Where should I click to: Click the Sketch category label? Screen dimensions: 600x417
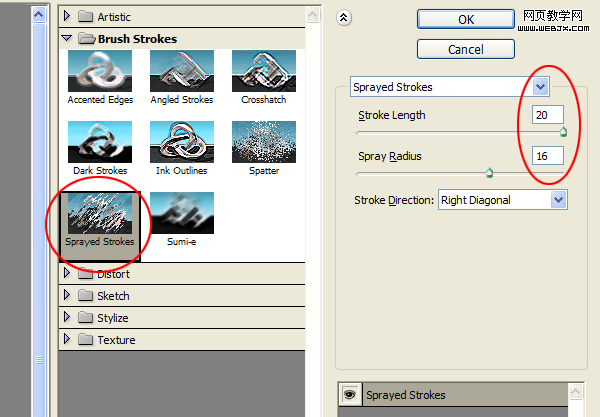click(x=113, y=296)
